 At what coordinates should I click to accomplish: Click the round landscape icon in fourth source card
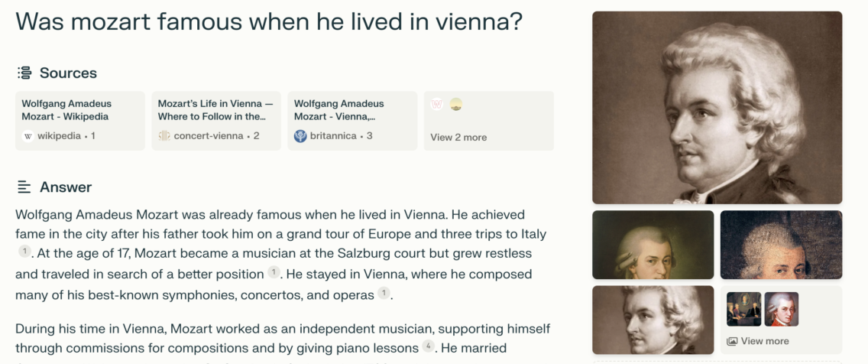(x=456, y=104)
